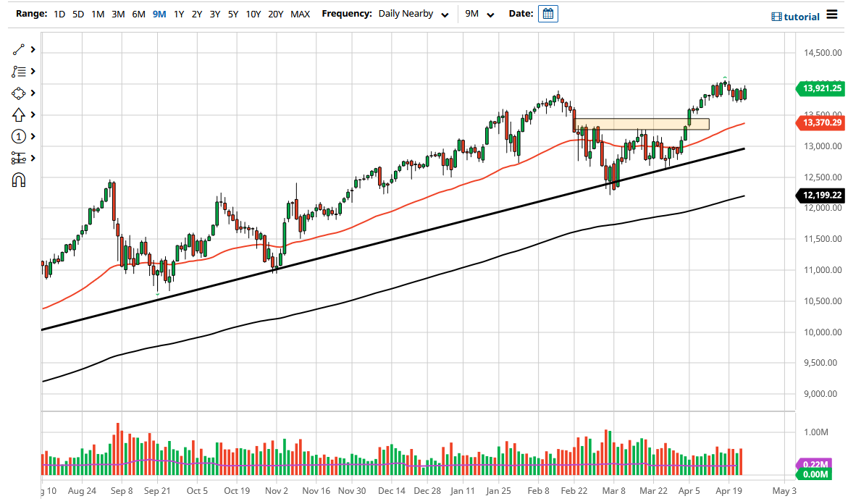Switch the range to 1Y

click(179, 13)
